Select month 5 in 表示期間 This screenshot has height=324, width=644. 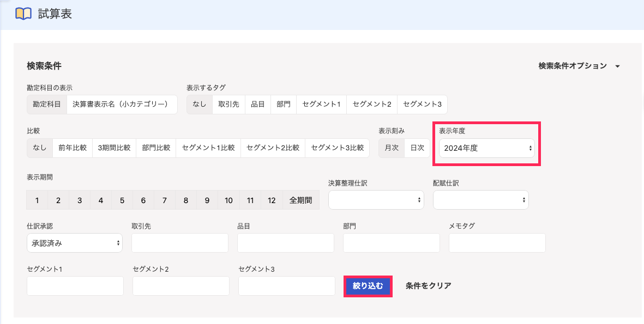(x=122, y=200)
